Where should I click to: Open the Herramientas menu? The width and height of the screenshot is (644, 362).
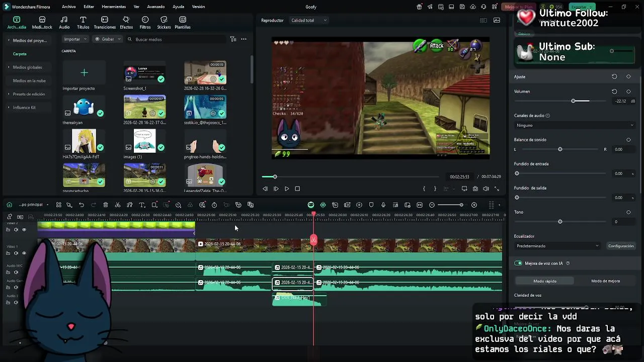tap(114, 7)
